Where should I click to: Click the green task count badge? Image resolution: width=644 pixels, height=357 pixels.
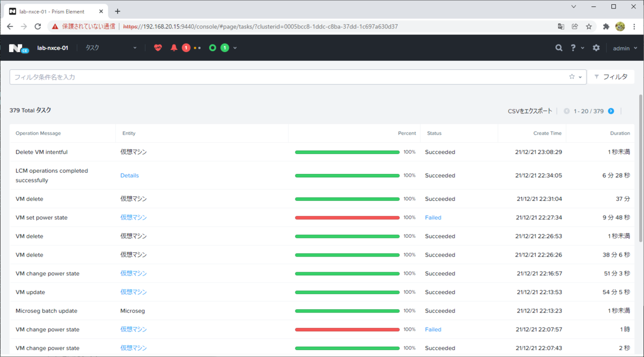[x=224, y=48]
